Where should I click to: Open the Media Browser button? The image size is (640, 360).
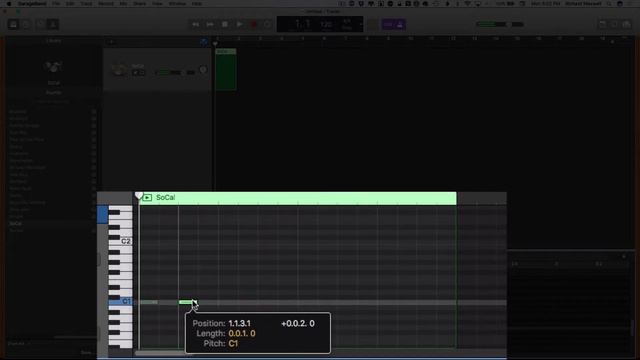pyautogui.click(x=627, y=24)
